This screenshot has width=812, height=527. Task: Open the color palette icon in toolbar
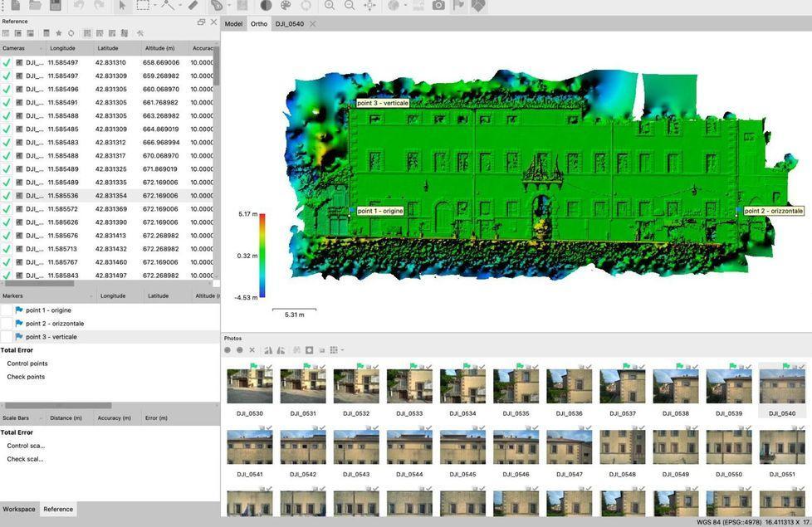pos(286,5)
